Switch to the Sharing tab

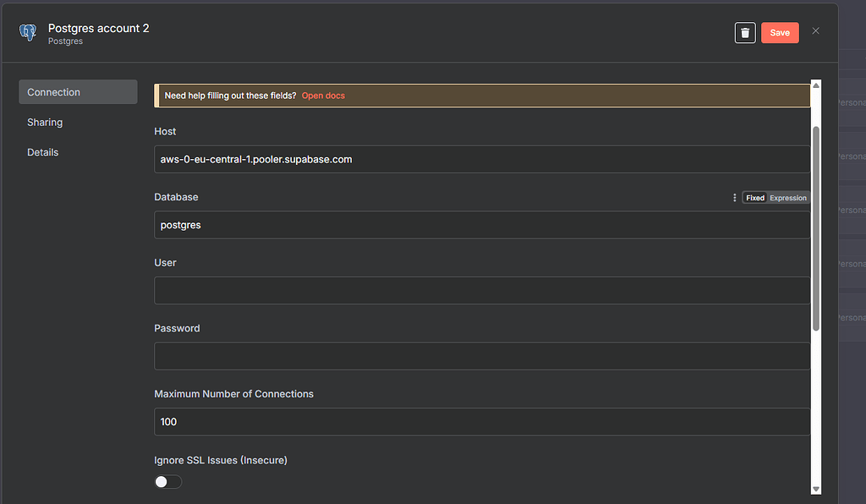45,122
